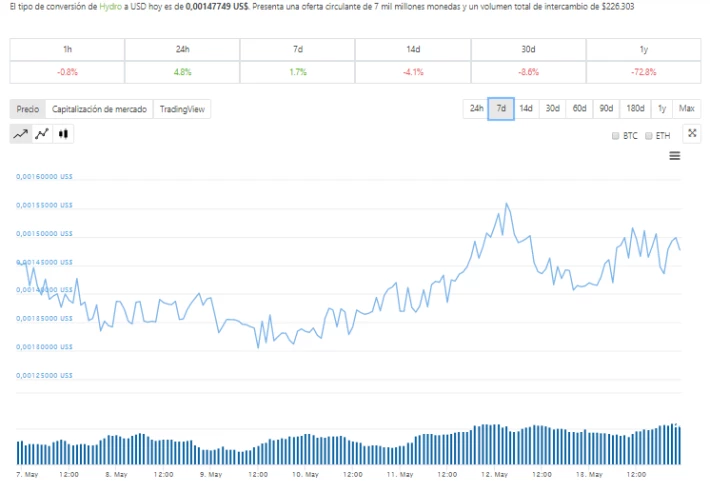This screenshot has width=710, height=492.
Task: Show the Max chart range
Action: tap(686, 109)
